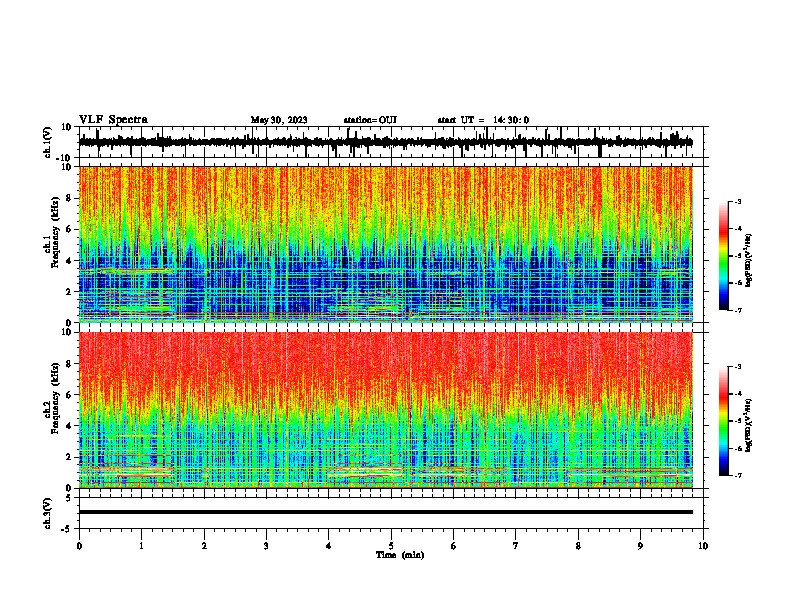Click the ch.3 flat voltage trace

385,512
